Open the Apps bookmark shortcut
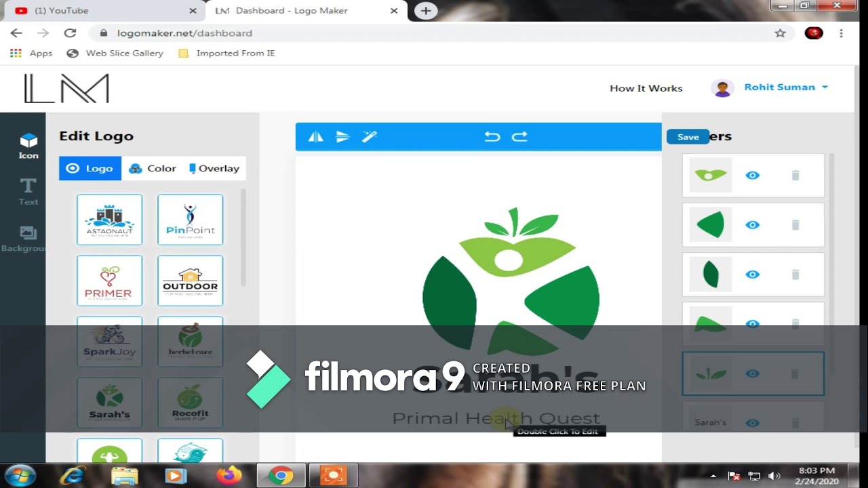This screenshot has width=868, height=488. pos(32,53)
